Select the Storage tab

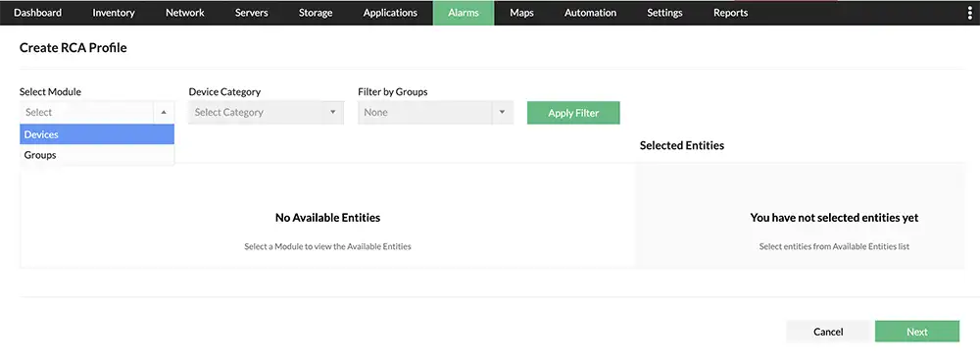coord(316,13)
